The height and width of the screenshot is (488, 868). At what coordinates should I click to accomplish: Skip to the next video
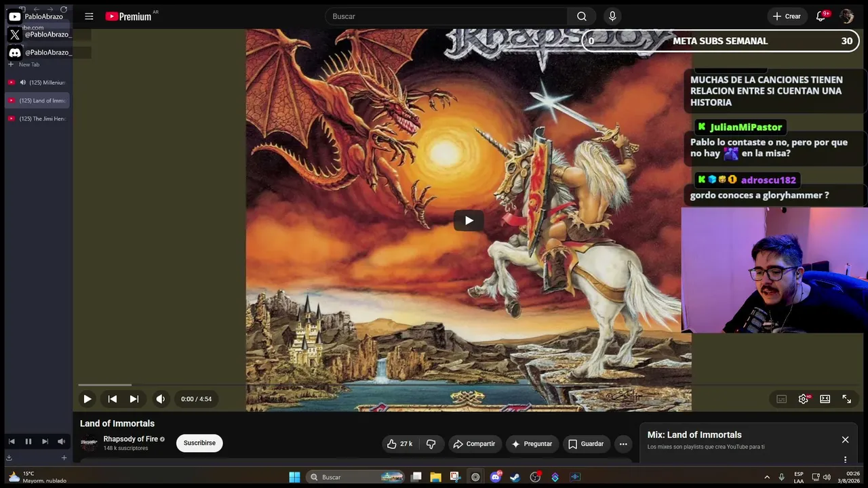(x=134, y=399)
